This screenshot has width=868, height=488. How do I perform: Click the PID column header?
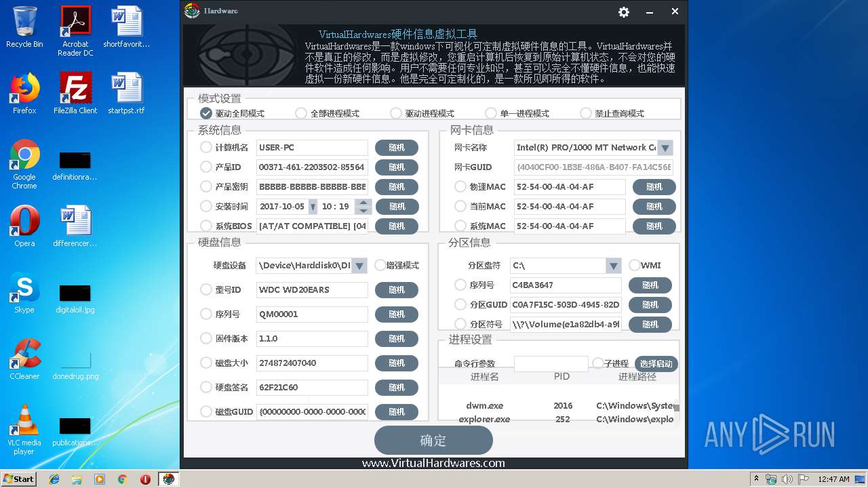coord(561,377)
